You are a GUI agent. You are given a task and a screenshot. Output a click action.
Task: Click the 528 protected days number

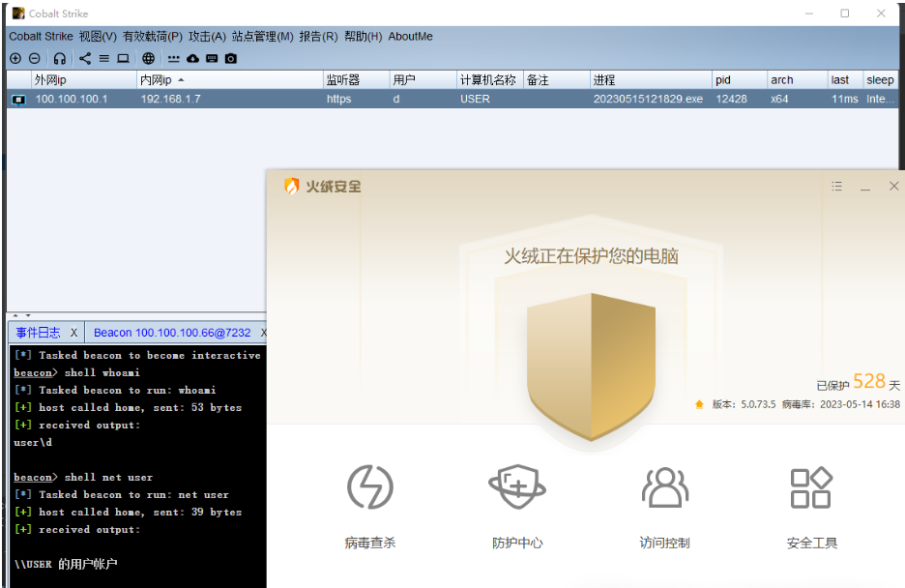869,381
